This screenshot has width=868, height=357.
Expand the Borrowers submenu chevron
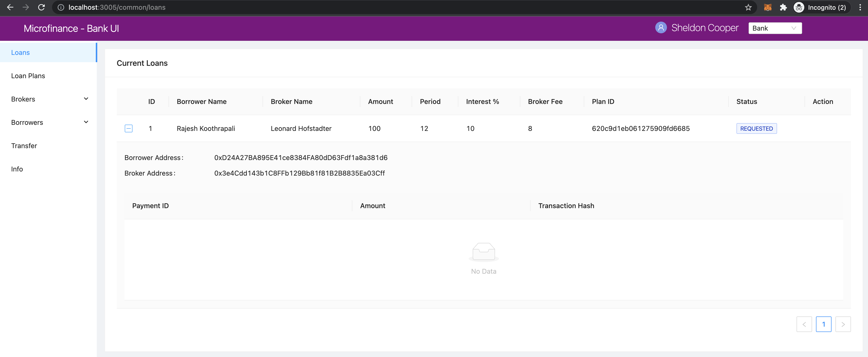point(86,122)
